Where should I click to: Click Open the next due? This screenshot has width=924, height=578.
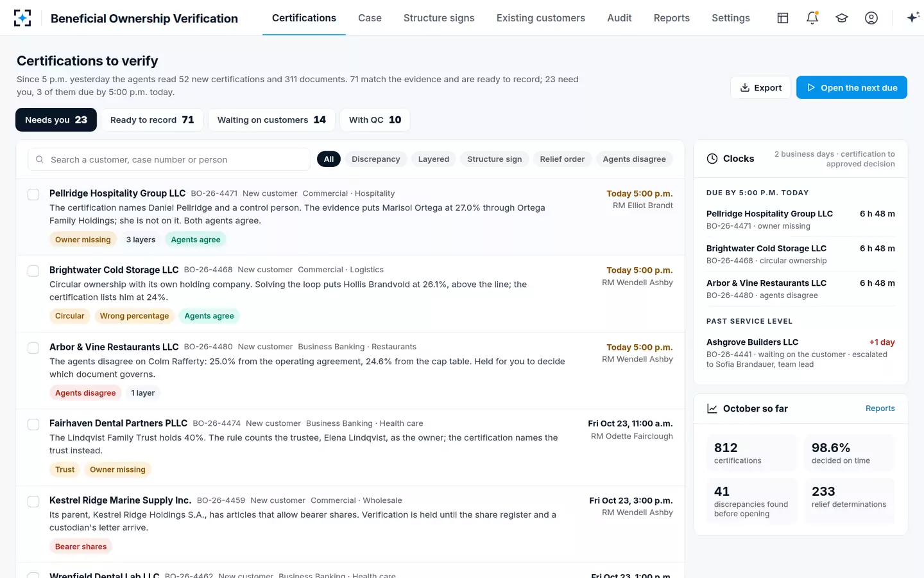851,87
